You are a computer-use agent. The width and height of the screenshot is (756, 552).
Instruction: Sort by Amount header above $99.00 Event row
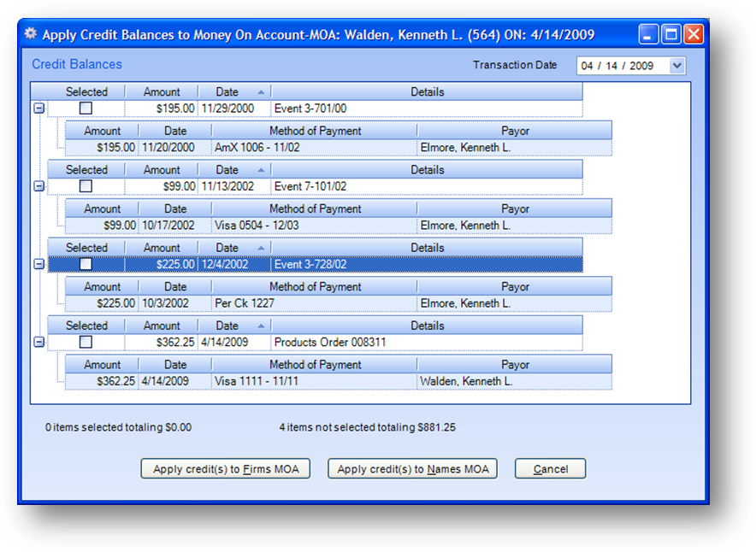coord(162,169)
